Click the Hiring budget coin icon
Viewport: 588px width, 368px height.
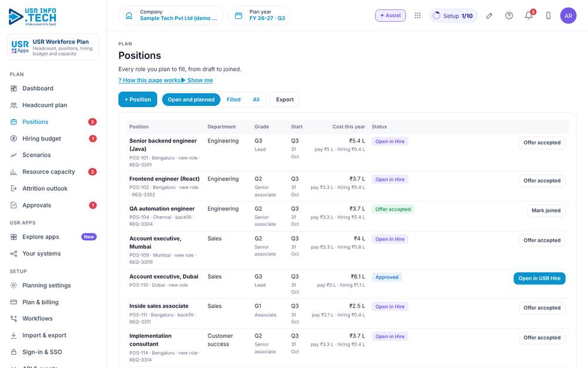click(14, 138)
